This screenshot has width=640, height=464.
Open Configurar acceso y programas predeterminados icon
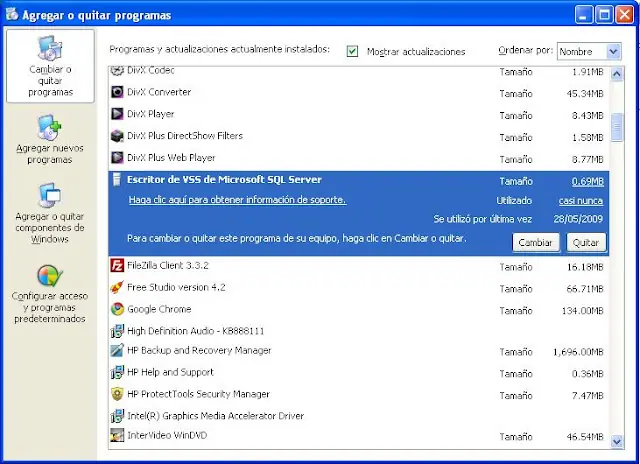coord(49,276)
